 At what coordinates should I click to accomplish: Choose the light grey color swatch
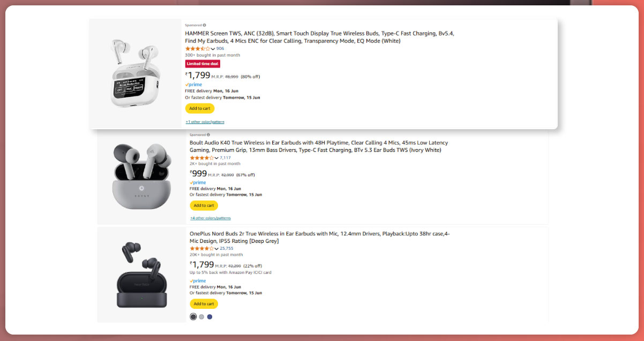coord(201,317)
